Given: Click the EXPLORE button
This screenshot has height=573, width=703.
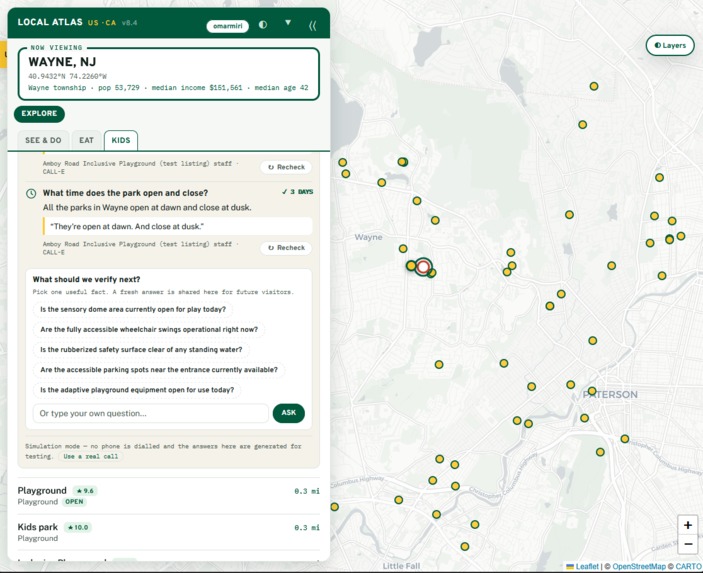Looking at the screenshot, I should click(x=39, y=113).
